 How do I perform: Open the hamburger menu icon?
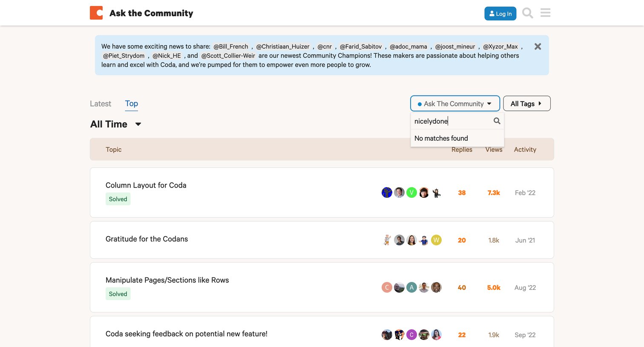545,13
